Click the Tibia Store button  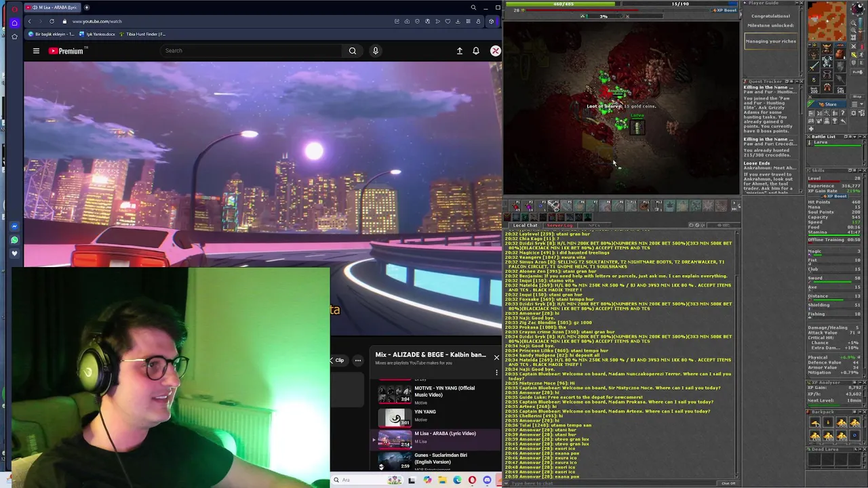coord(827,104)
